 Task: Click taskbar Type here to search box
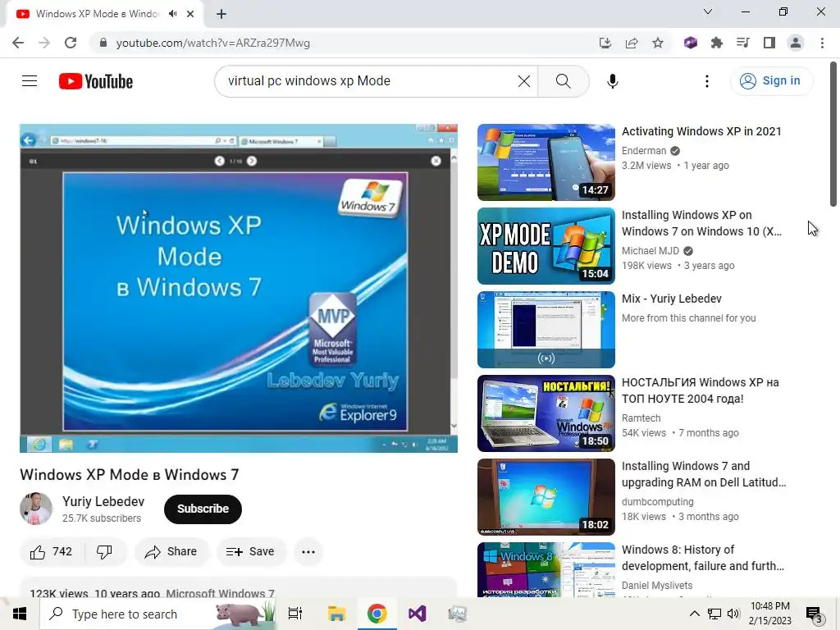(158, 614)
